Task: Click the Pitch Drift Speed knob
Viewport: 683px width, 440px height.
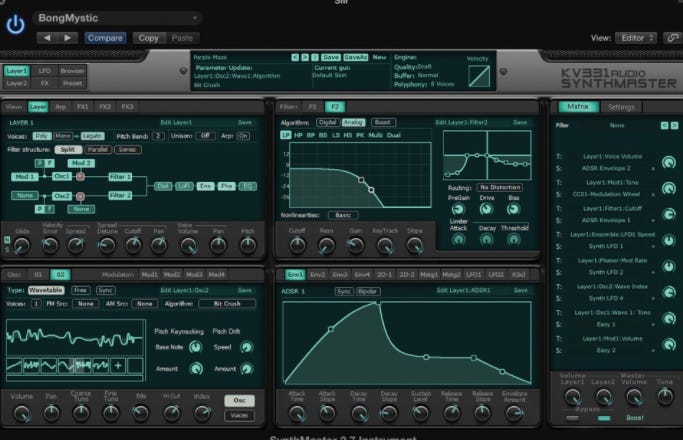Action: [247, 347]
